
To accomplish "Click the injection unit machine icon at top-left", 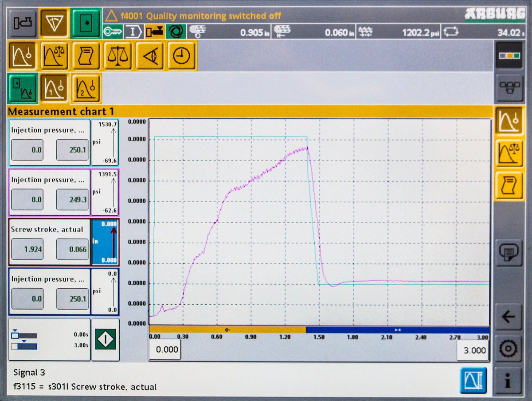I will pyautogui.click(x=22, y=23).
